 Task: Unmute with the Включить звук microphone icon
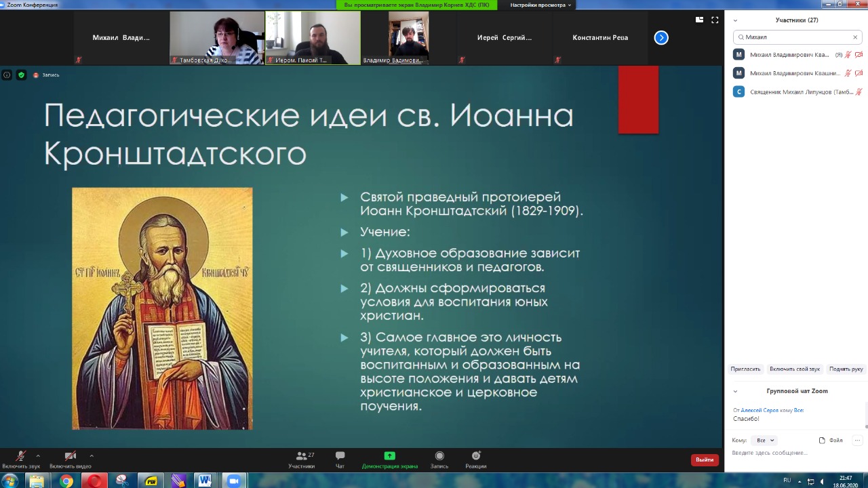pos(21,456)
